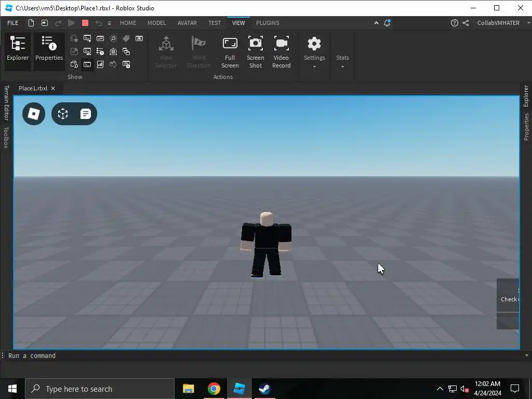Open the Explorer side tab on right

point(526,96)
